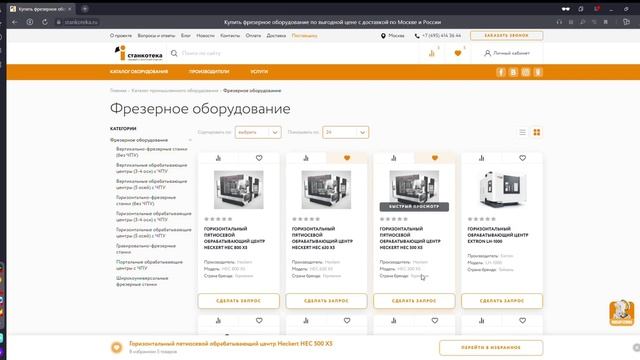Click СДЕЛАТЬ ЗАПРОС for HEC 630 X5
The width and height of the screenshot is (640, 360).
[326, 301]
